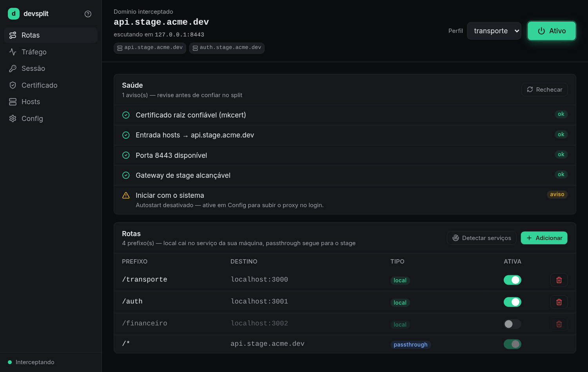Open the Rotas sidebar section

[x=51, y=35]
